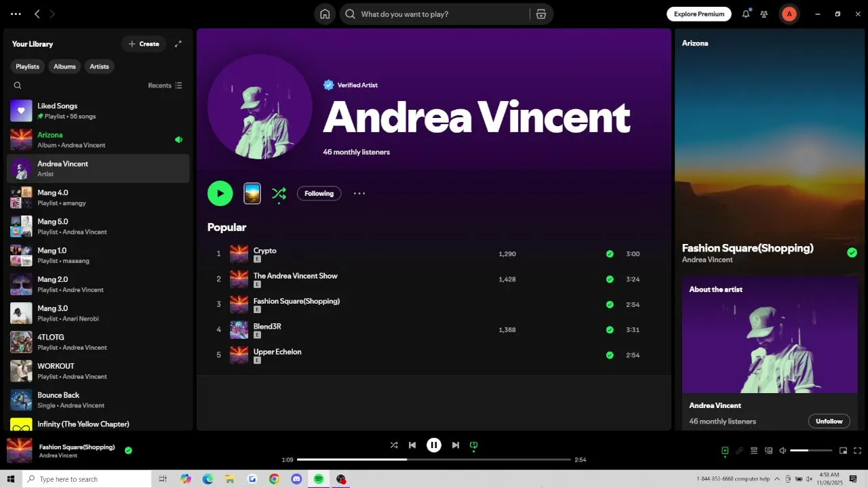Toggle liked checkmark for Blend3R

(x=610, y=330)
